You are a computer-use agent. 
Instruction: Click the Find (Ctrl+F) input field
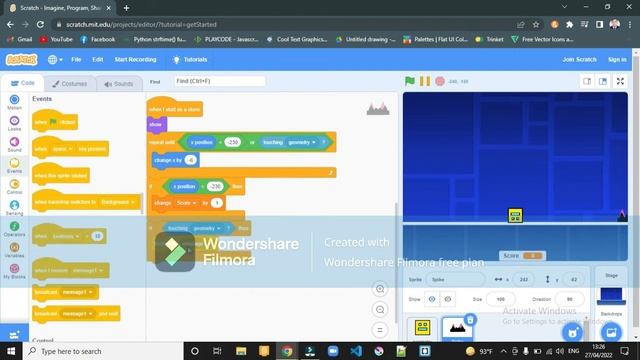pyautogui.click(x=220, y=81)
